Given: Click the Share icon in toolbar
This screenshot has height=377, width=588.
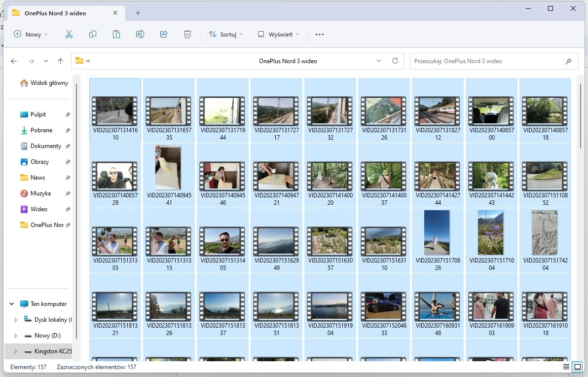Looking at the screenshot, I should click(164, 34).
